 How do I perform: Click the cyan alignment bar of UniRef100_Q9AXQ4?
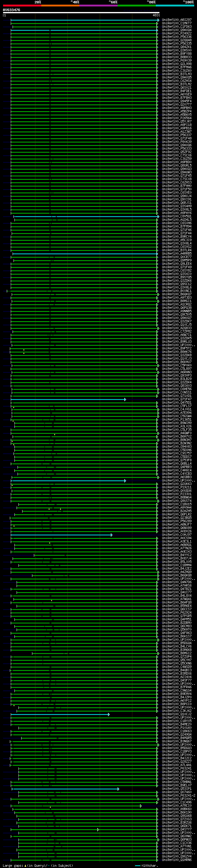(x=84, y=30)
